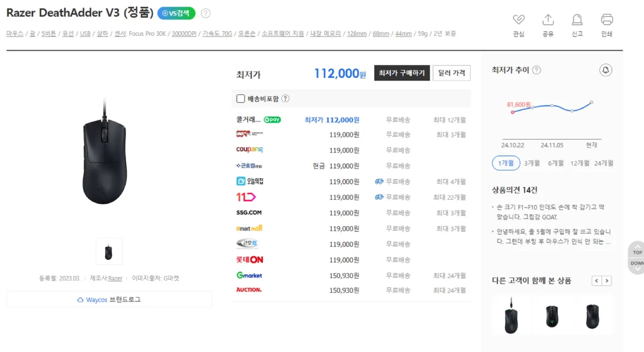Click the 최저가 112,000원 price link
This screenshot has width=644, height=352.
pyautogui.click(x=332, y=120)
